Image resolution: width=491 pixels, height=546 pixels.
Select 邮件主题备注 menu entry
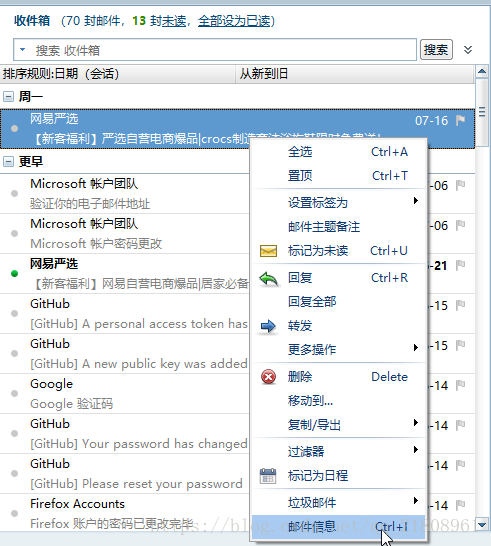tap(338, 227)
